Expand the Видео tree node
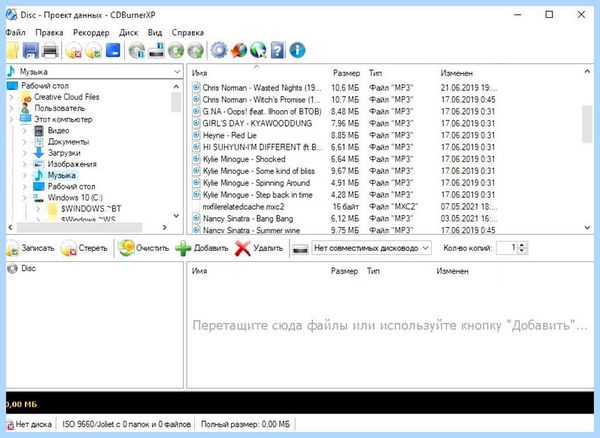 (24, 130)
